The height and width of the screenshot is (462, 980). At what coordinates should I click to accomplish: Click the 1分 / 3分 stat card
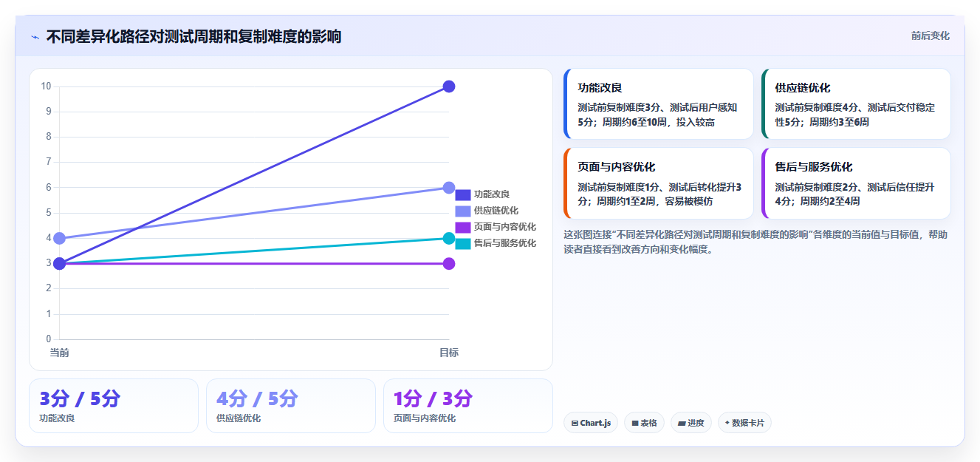coord(468,406)
